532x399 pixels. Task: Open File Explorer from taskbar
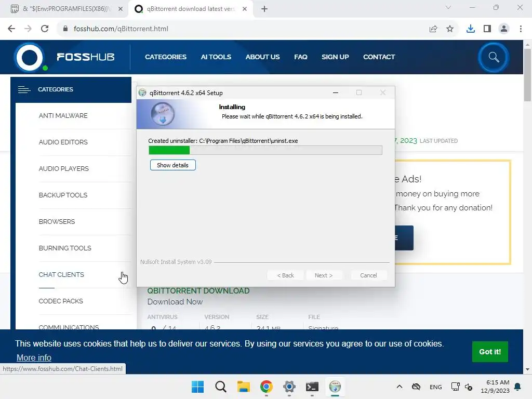pos(243,387)
